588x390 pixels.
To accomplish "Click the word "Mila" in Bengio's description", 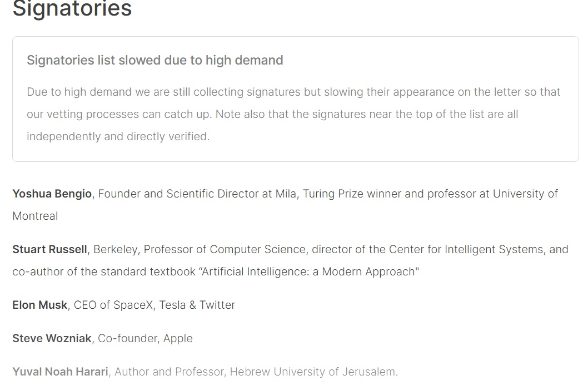I will click(x=286, y=194).
